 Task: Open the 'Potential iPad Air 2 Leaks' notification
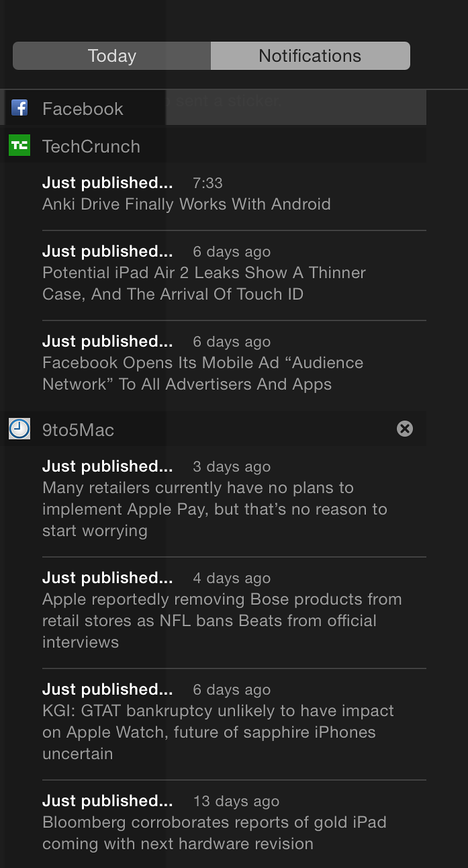tap(234, 274)
